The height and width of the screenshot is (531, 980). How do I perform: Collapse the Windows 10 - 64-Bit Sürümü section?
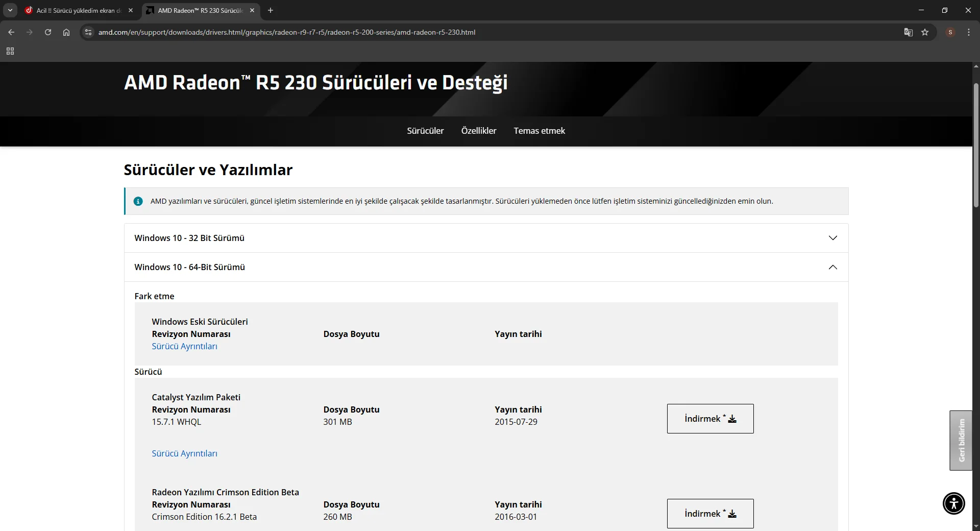coord(486,267)
